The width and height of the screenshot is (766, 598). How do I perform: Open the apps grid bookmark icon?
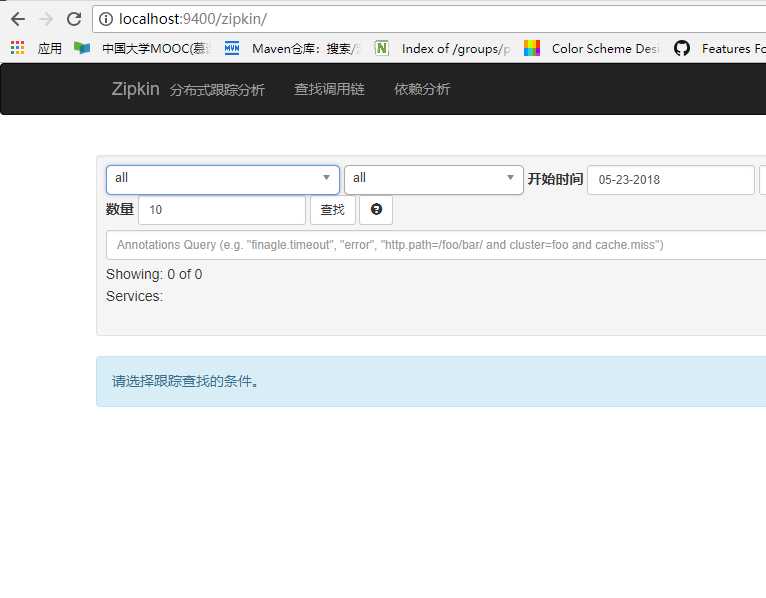click(x=18, y=47)
